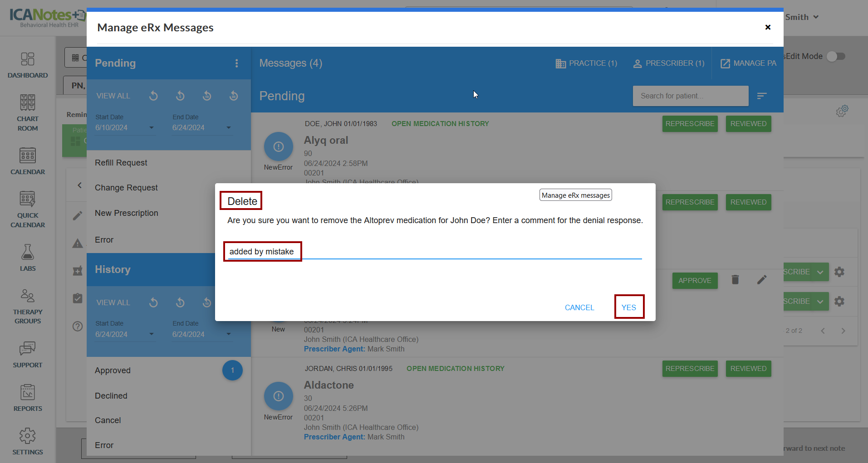Show the last 10 days in Pending
868x463 pixels.
[x=207, y=96]
